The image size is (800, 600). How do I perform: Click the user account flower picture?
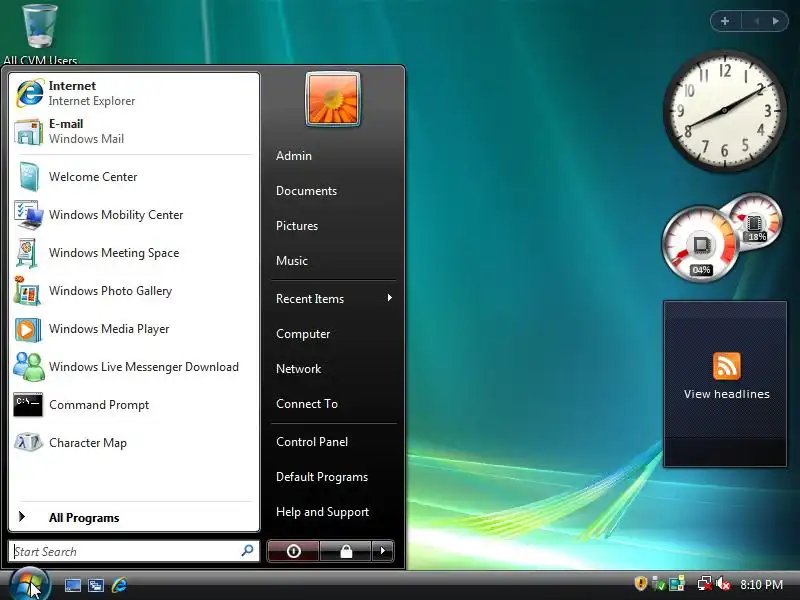click(x=333, y=99)
